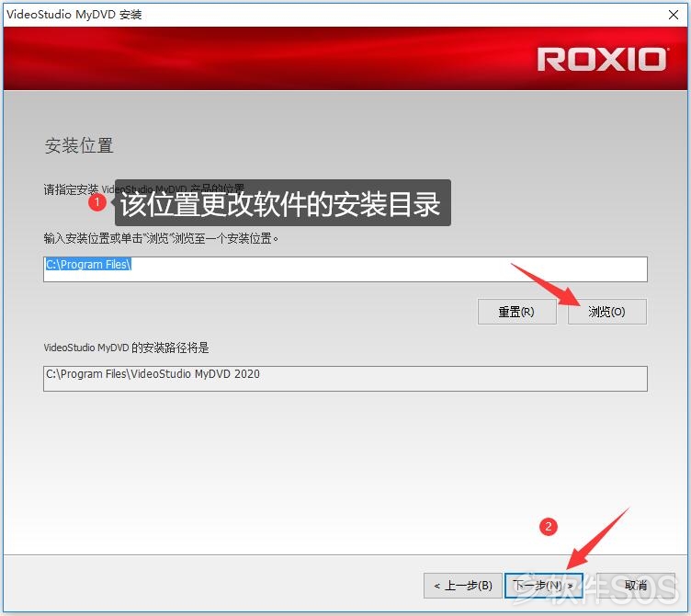Cancel installation with 取消 button
Image resolution: width=691 pixels, height=616 pixels.
(636, 585)
